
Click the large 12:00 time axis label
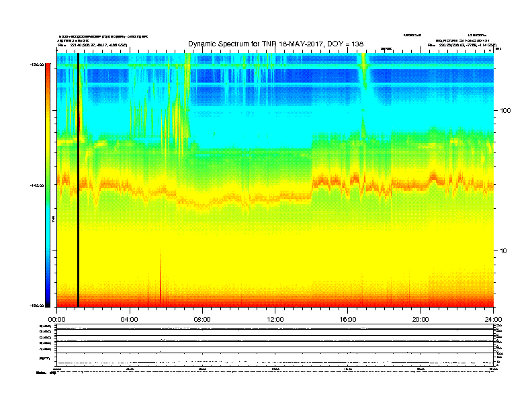(x=275, y=319)
